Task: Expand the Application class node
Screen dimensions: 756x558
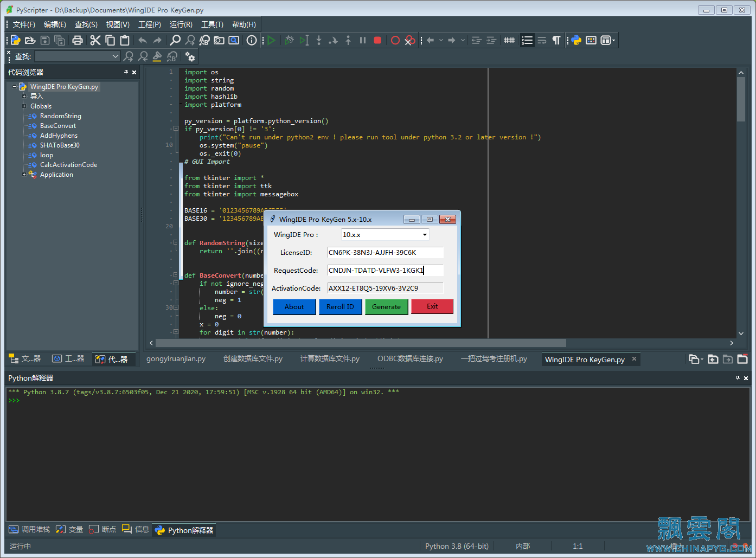Action: pyautogui.click(x=24, y=175)
